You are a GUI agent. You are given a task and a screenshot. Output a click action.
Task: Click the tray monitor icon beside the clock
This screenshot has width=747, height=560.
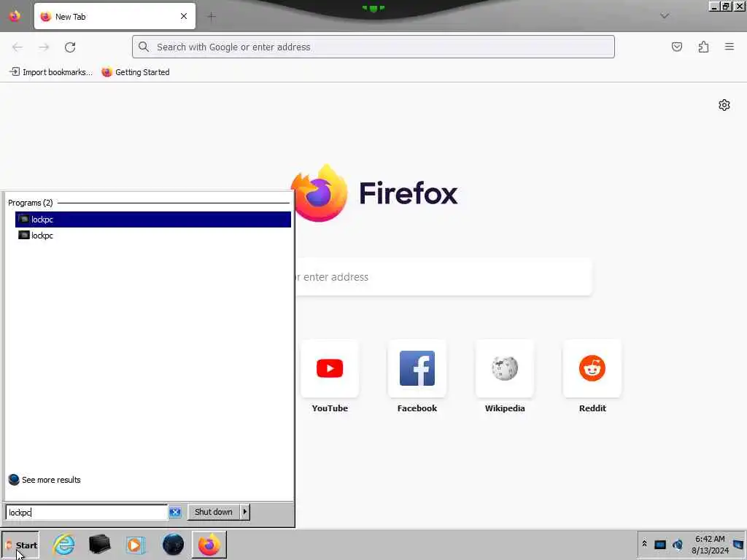tap(738, 544)
